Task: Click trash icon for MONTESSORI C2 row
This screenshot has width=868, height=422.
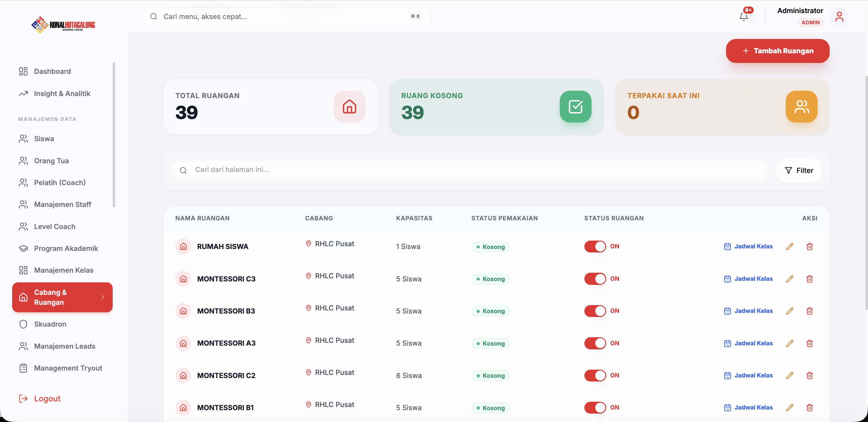Action: [809, 376]
